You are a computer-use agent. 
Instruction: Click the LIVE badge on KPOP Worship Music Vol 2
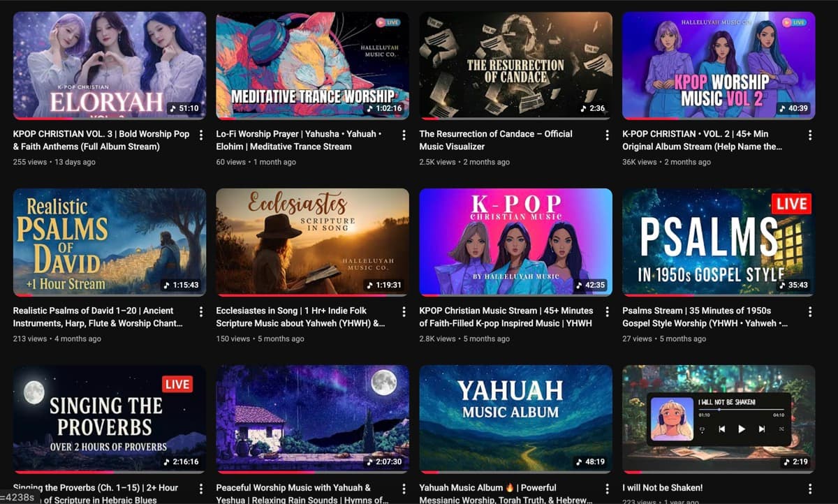[x=793, y=22]
